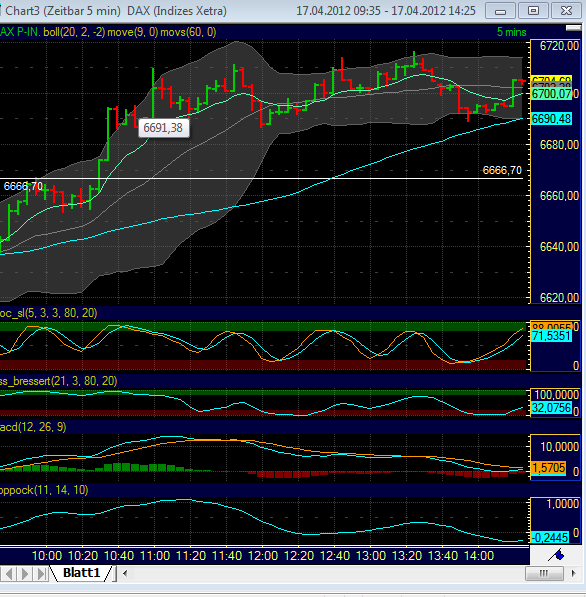
Task: Select the stochastic (5, 3, 3, 80, 20) label
Action: click(48, 313)
